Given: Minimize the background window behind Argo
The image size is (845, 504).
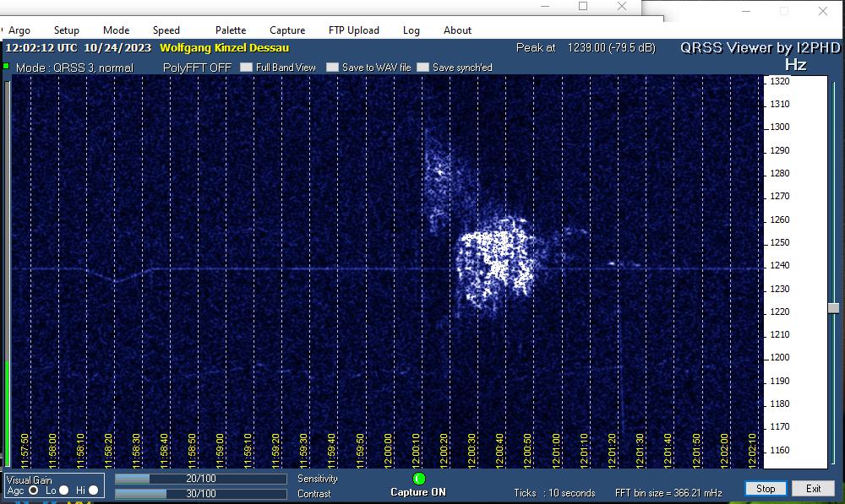Looking at the screenshot, I should point(746,11).
